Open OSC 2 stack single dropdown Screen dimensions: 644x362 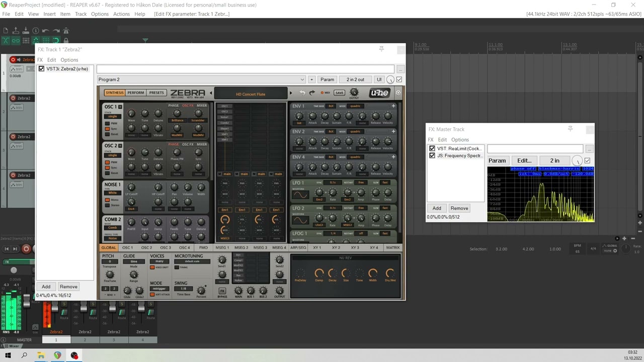(x=113, y=155)
